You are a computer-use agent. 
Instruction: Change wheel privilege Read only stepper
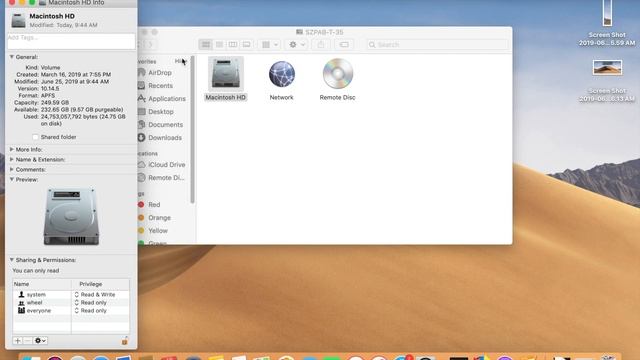click(77, 302)
